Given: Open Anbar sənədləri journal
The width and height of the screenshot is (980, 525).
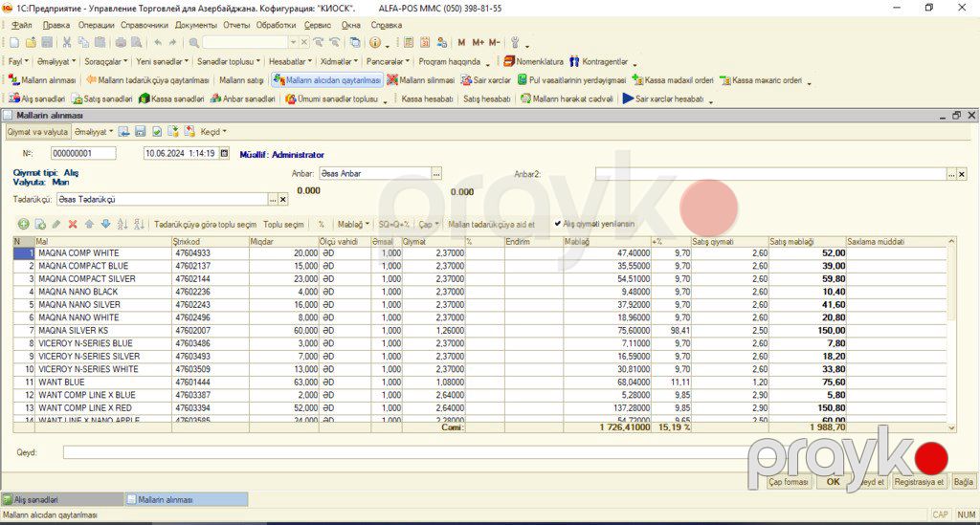Looking at the screenshot, I should click(242, 98).
